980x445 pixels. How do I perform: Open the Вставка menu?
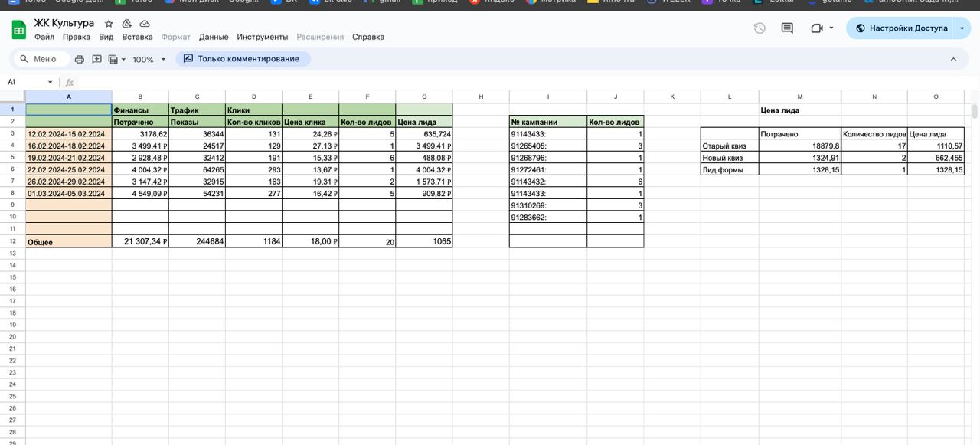(x=137, y=37)
